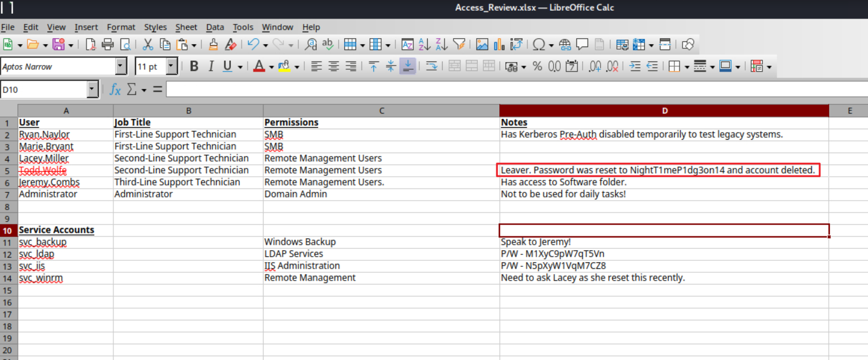The image size is (868, 360).
Task: Open the Format menu
Action: 121,27
